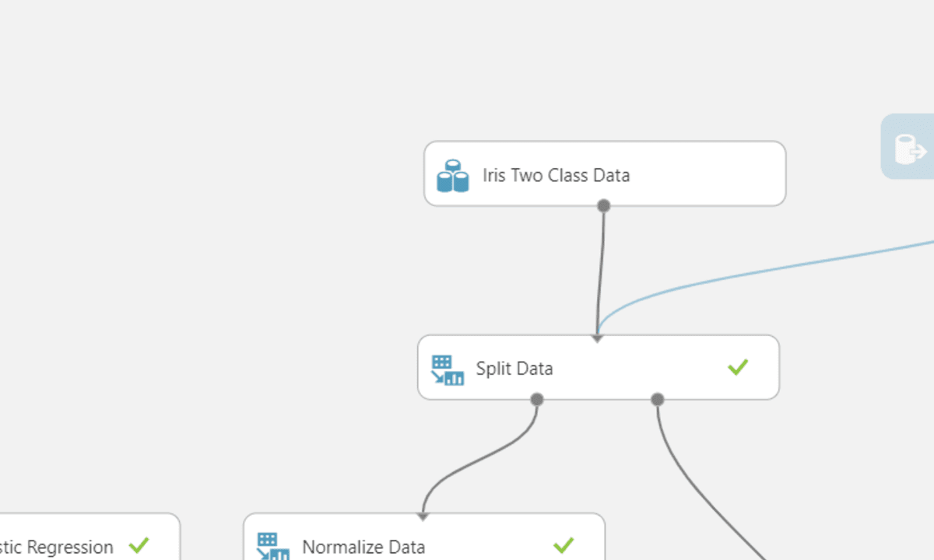Select the Split Data module icon

pos(448,370)
